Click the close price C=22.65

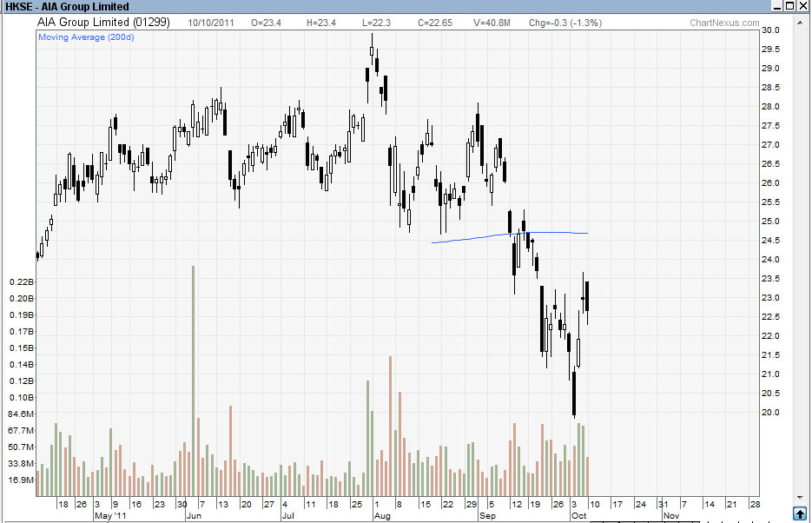(435, 23)
